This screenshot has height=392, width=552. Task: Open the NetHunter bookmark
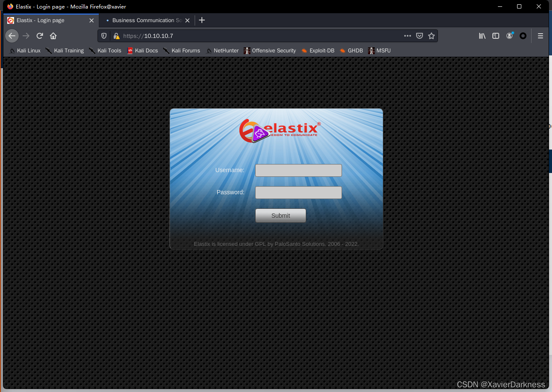(222, 50)
